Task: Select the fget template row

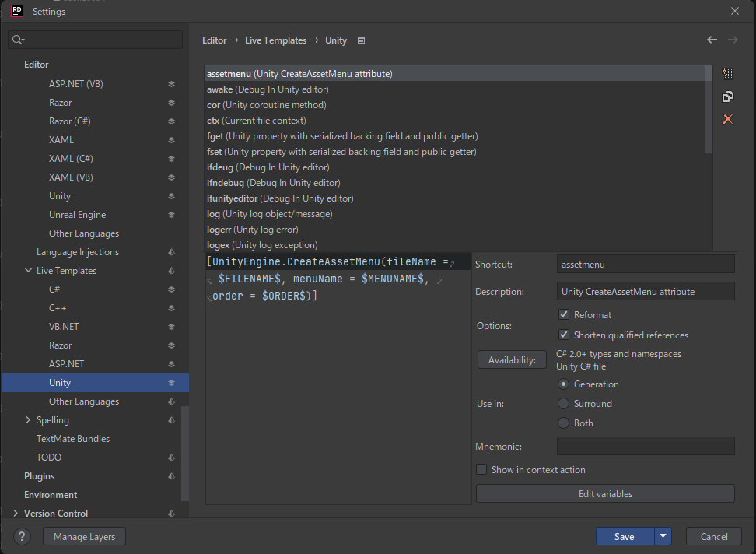Action: coord(455,136)
